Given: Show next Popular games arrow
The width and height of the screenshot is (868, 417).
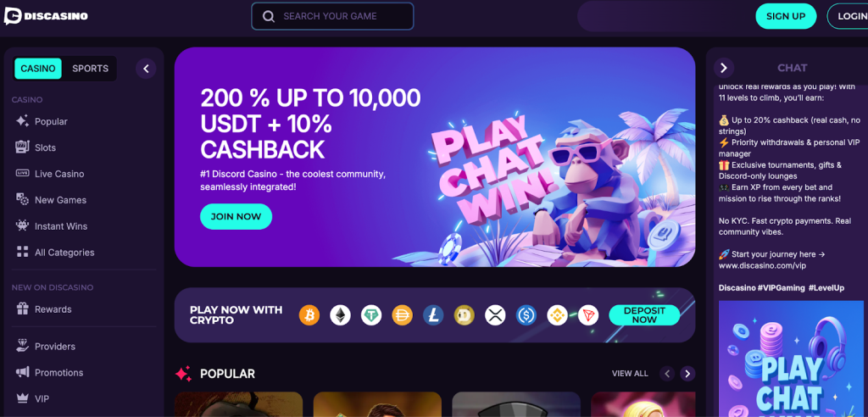Looking at the screenshot, I should pos(687,374).
